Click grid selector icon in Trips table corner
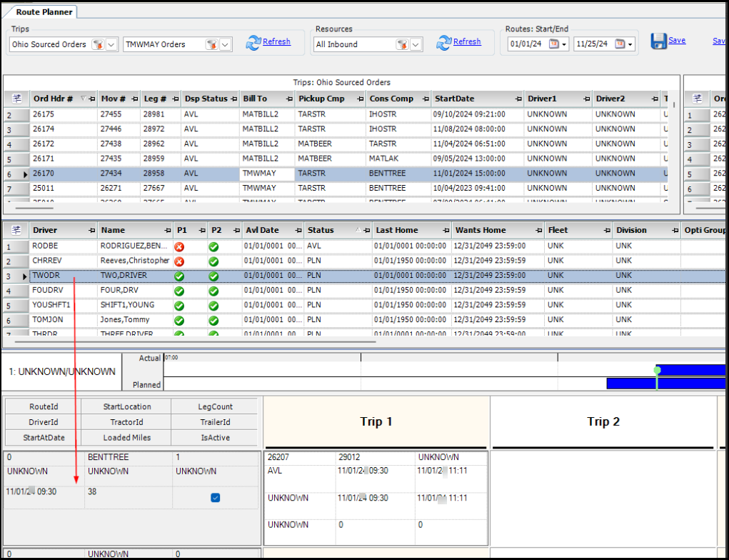 [x=16, y=99]
